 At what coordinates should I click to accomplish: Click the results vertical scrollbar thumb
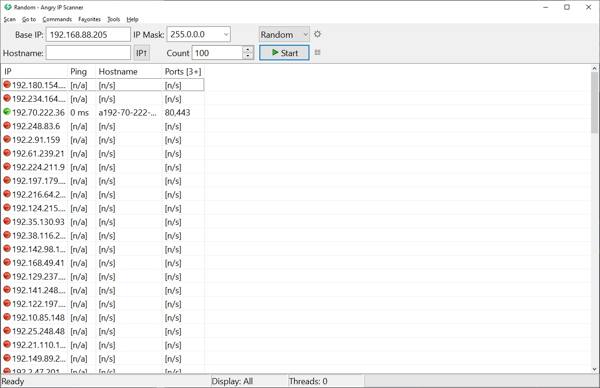[x=594, y=103]
